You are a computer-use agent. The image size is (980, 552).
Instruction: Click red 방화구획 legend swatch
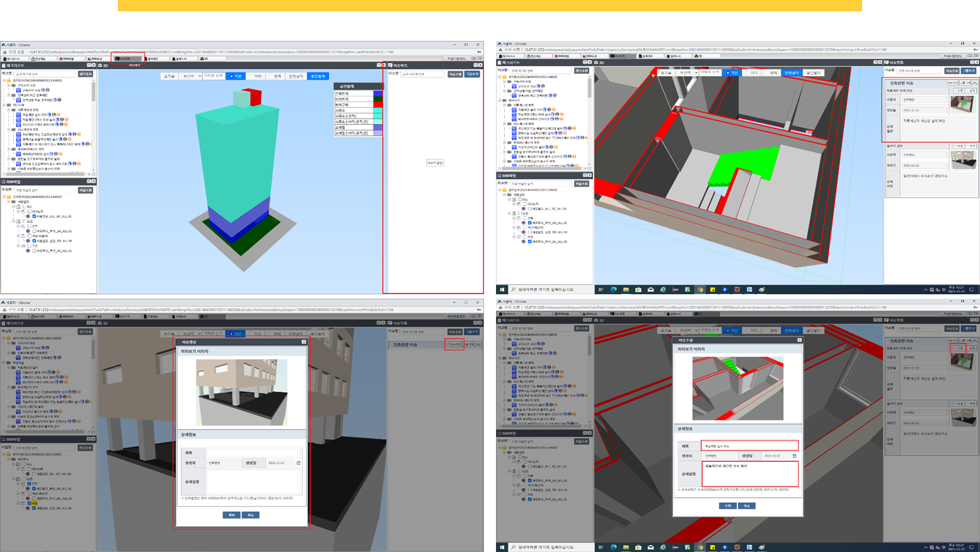378,105
